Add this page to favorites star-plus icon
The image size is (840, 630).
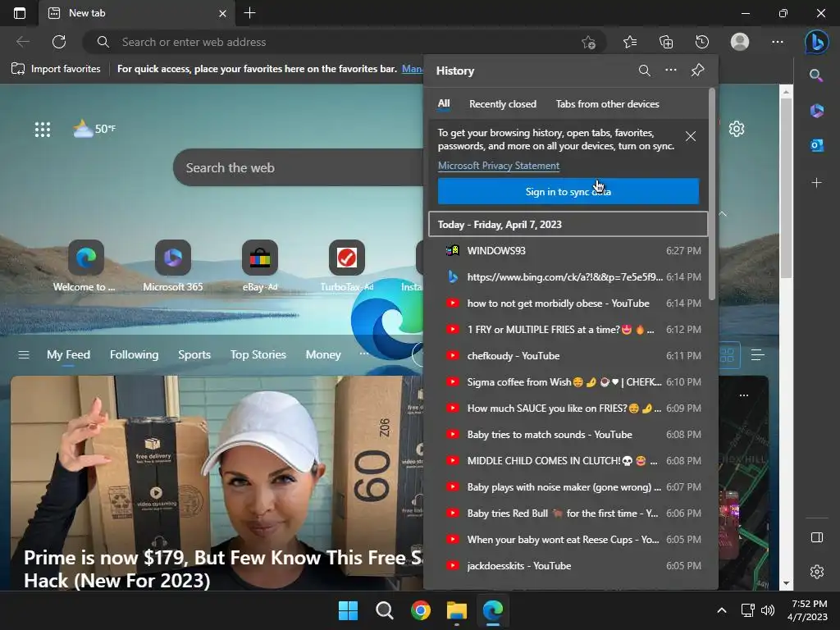(x=588, y=43)
